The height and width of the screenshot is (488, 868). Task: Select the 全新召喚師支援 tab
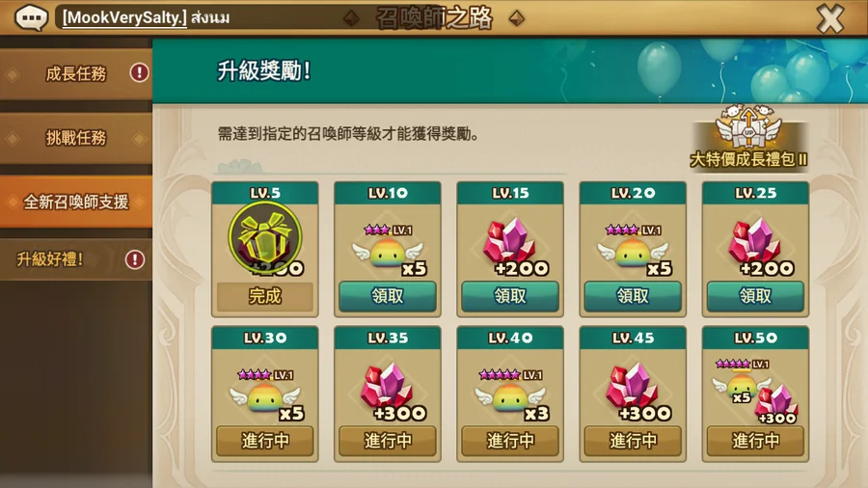tap(76, 202)
